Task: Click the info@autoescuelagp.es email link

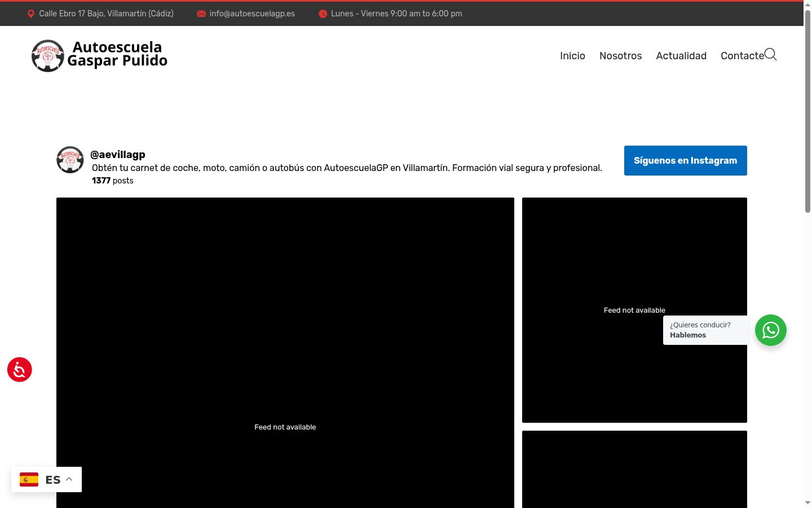Action: click(x=252, y=14)
